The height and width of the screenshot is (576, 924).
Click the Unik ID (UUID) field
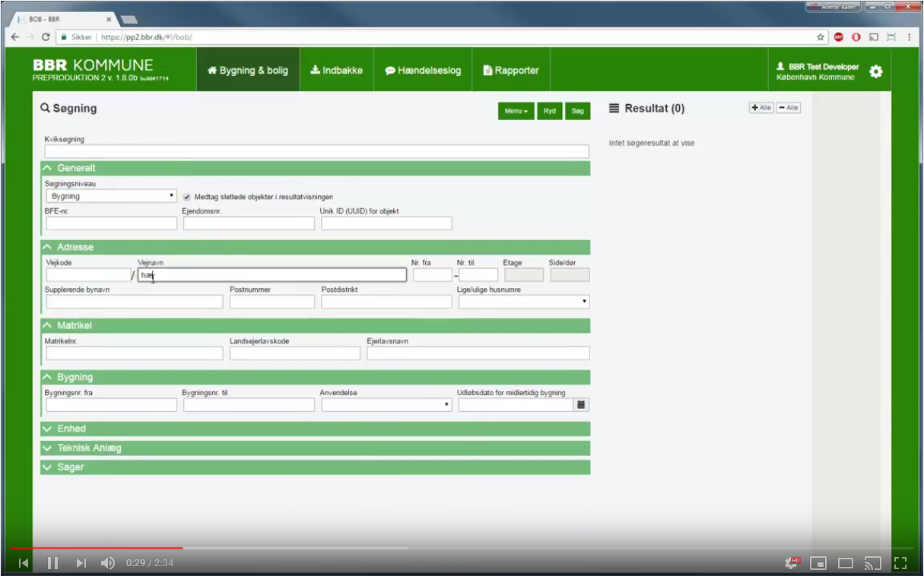tap(386, 223)
